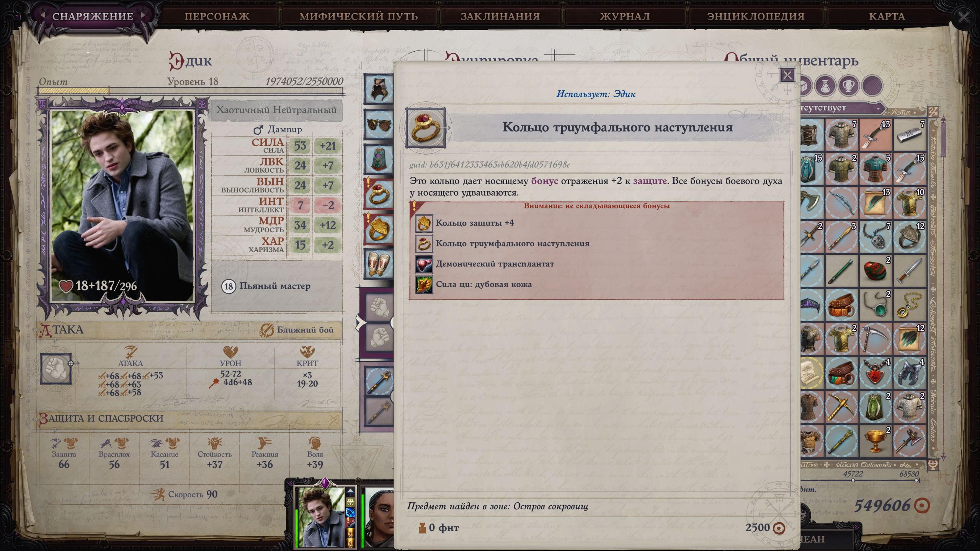Toggle the empty round inventory filter
Screen dimensions: 980x551
(x=872, y=85)
